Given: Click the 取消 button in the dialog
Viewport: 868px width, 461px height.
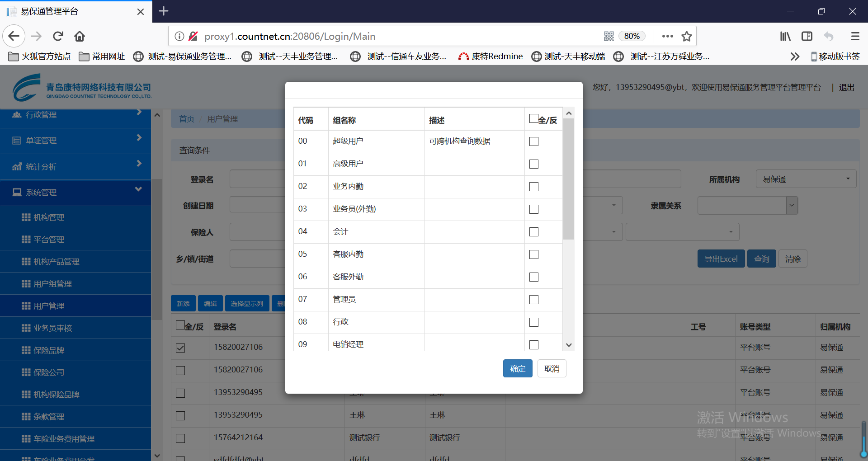Looking at the screenshot, I should pos(552,369).
